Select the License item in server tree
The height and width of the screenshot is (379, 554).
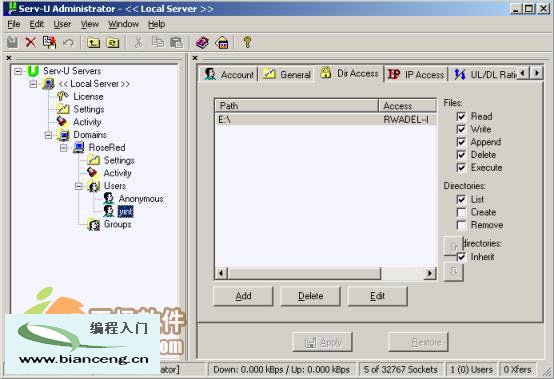88,96
